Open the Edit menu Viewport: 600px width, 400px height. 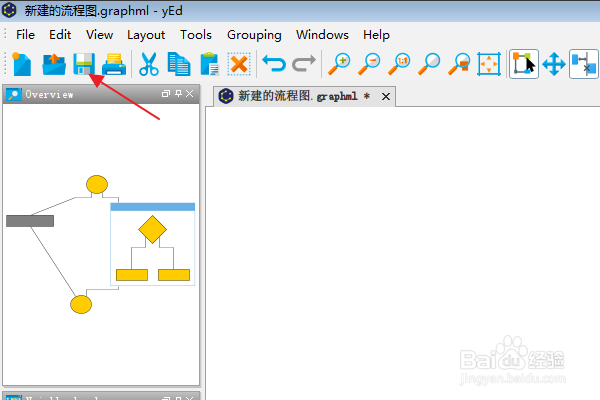(x=60, y=35)
